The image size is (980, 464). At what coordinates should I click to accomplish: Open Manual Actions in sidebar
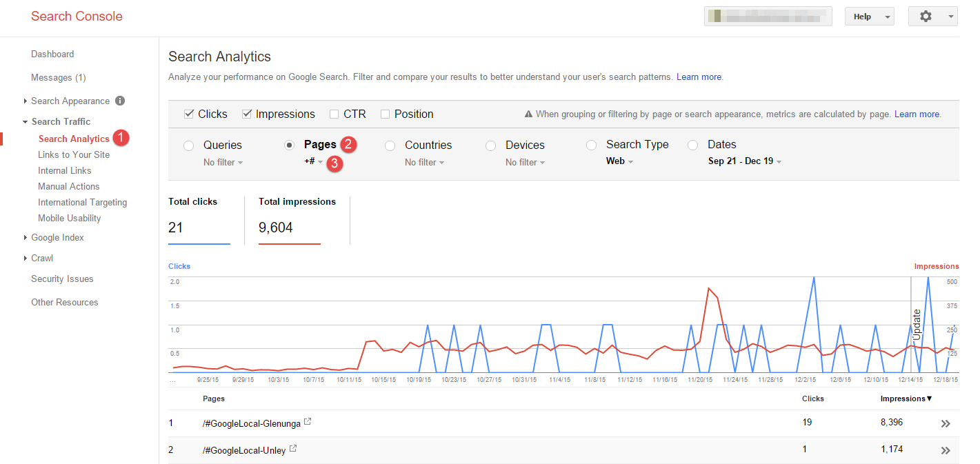point(69,186)
